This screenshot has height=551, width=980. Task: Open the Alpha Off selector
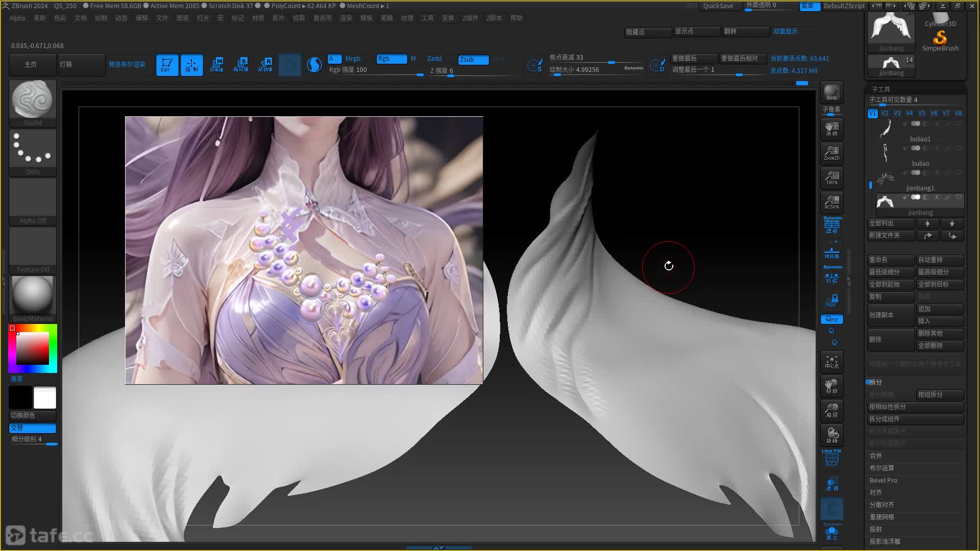point(33,201)
